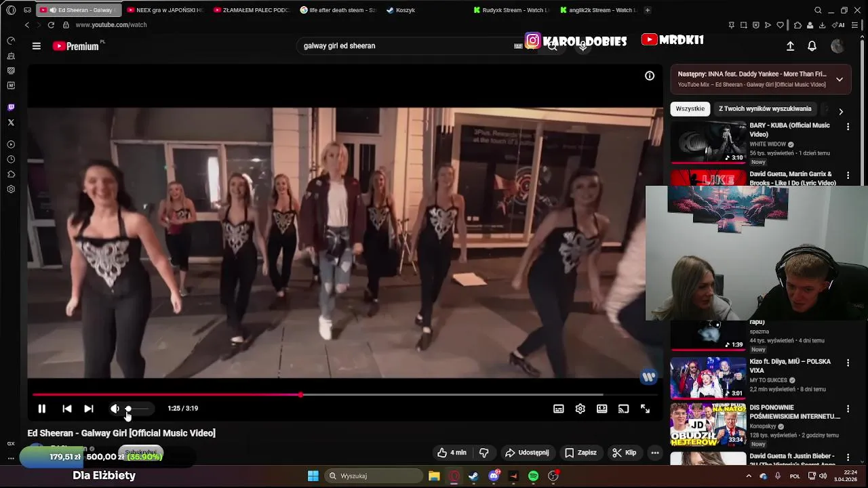Switch to the ZŁAMAŁEM PALEC tab
This screenshot has height=488, width=868.
point(252,10)
